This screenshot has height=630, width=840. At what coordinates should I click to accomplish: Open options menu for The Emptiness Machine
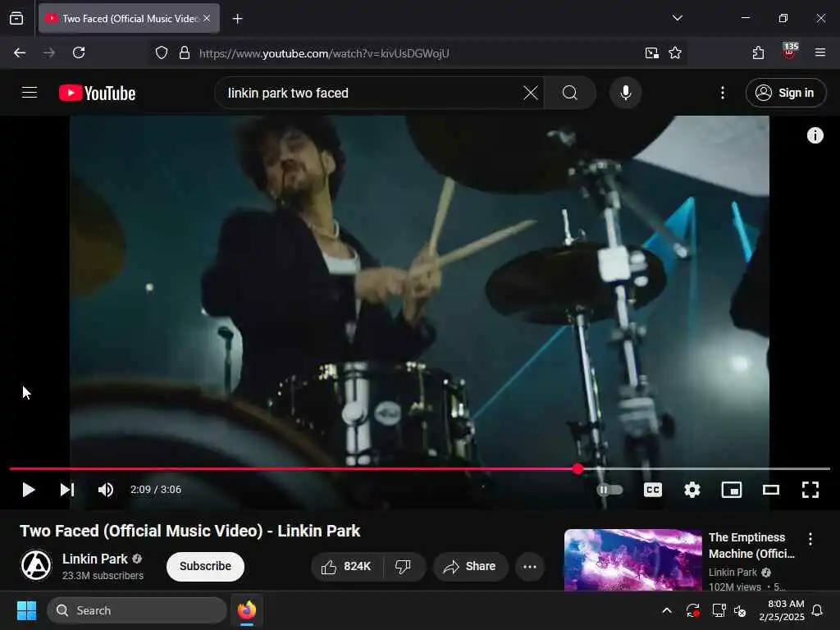click(x=810, y=539)
